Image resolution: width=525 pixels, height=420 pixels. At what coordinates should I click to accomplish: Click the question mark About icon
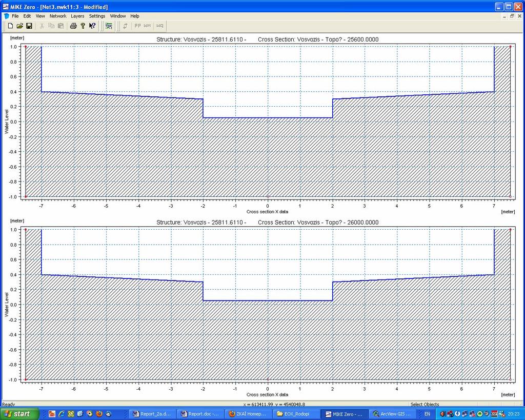click(x=83, y=26)
